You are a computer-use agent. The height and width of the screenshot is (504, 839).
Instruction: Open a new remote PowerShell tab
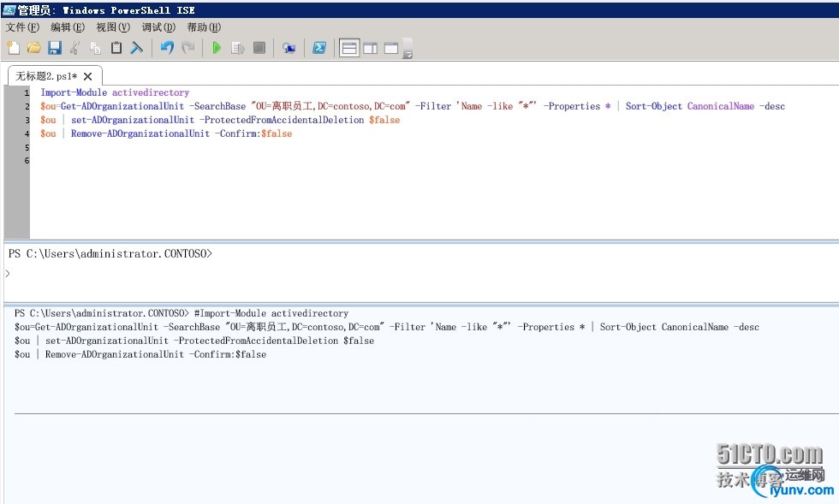[289, 48]
